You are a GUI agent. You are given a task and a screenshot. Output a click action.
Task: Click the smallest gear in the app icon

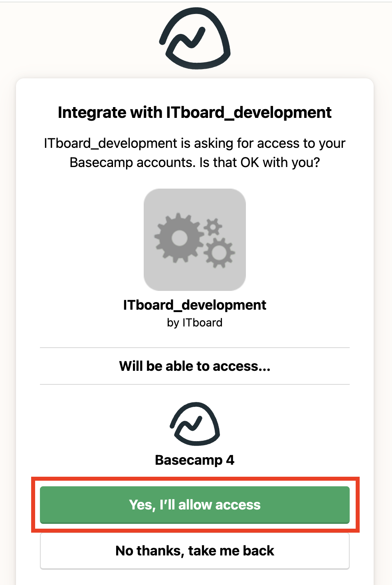click(x=213, y=227)
